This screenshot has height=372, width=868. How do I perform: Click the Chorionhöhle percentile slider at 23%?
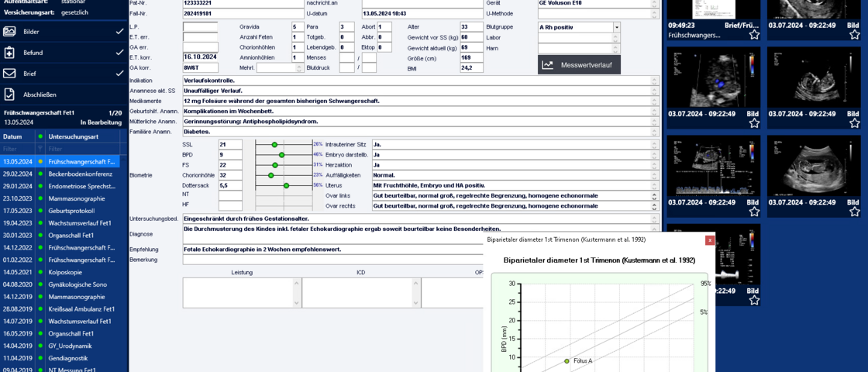270,175
